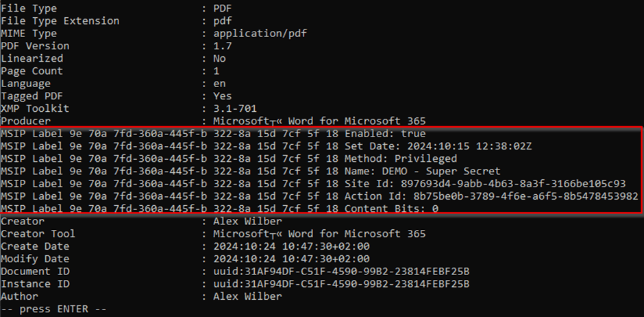Click the Creator value Alex Wilber

[x=247, y=221]
